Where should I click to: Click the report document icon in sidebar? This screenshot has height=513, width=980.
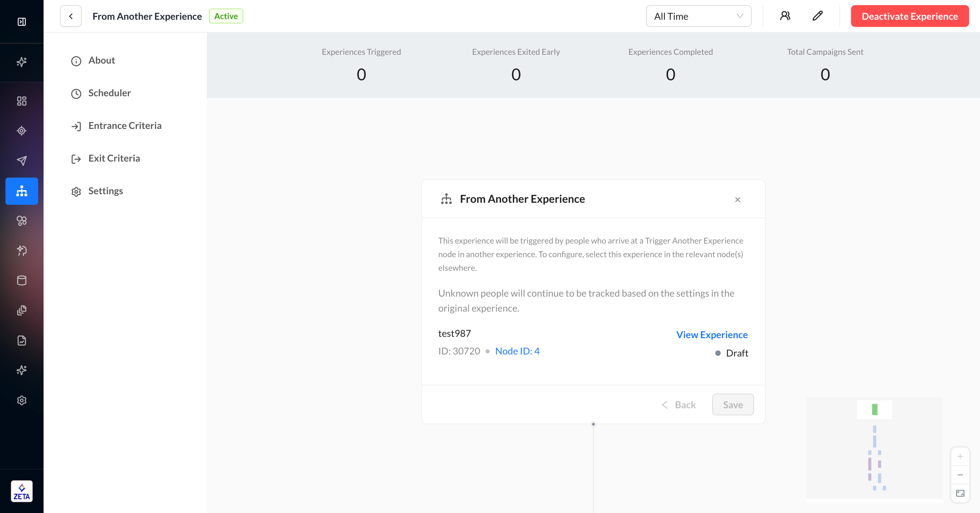tap(22, 340)
